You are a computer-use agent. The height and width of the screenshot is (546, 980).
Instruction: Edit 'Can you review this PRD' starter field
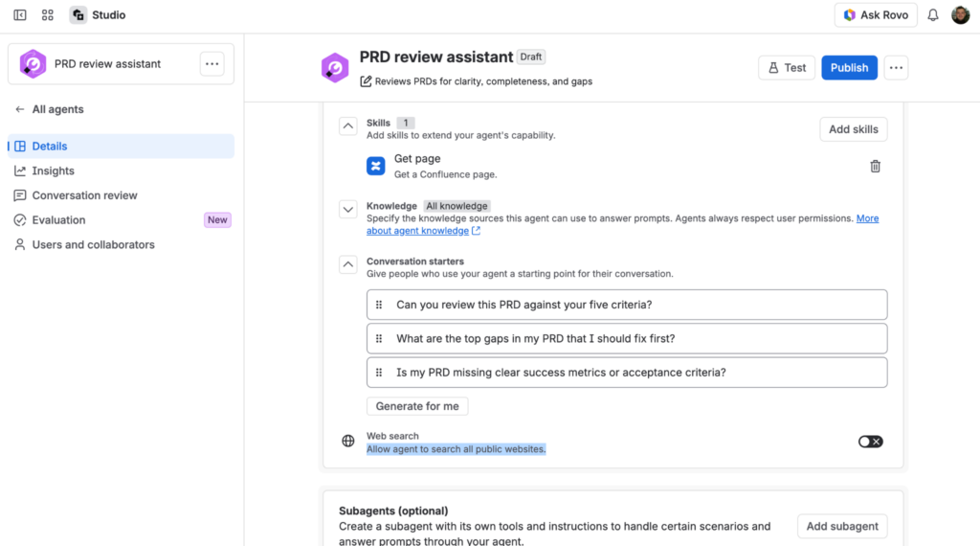627,305
